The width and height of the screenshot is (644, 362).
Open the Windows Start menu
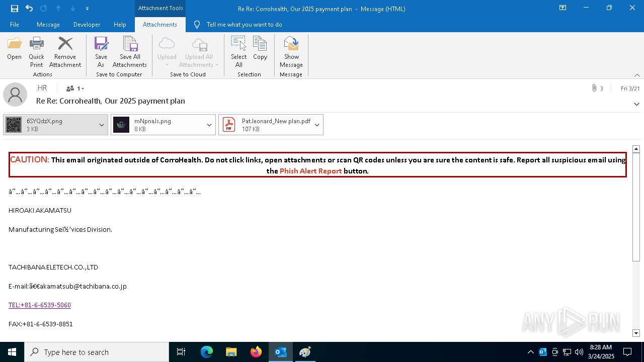point(12,352)
